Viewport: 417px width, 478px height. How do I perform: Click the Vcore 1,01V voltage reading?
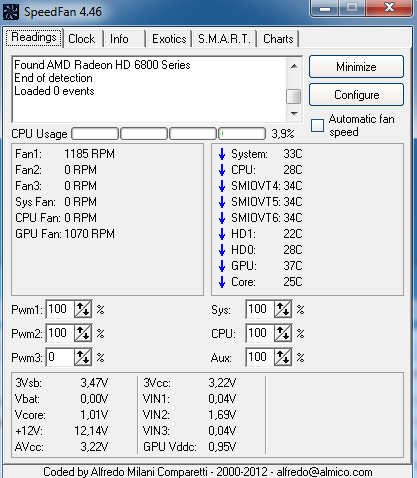pos(62,415)
